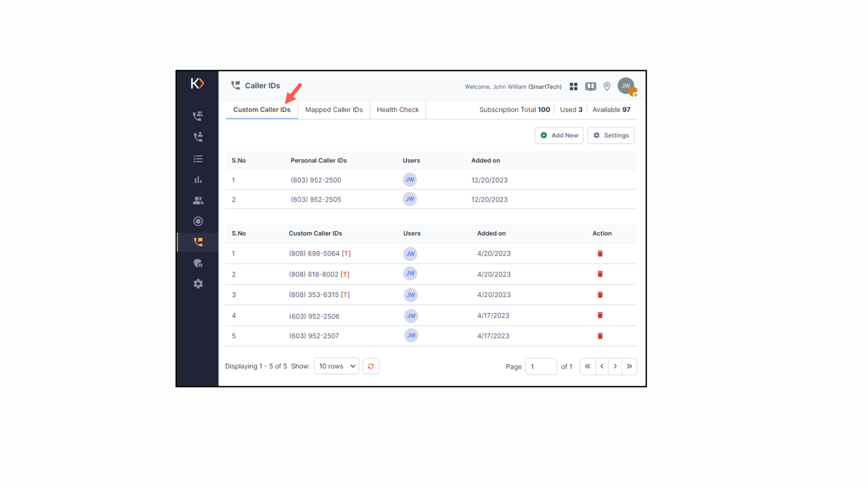Open the settings gear in the sidebar
The height and width of the screenshot is (488, 868).
198,284
